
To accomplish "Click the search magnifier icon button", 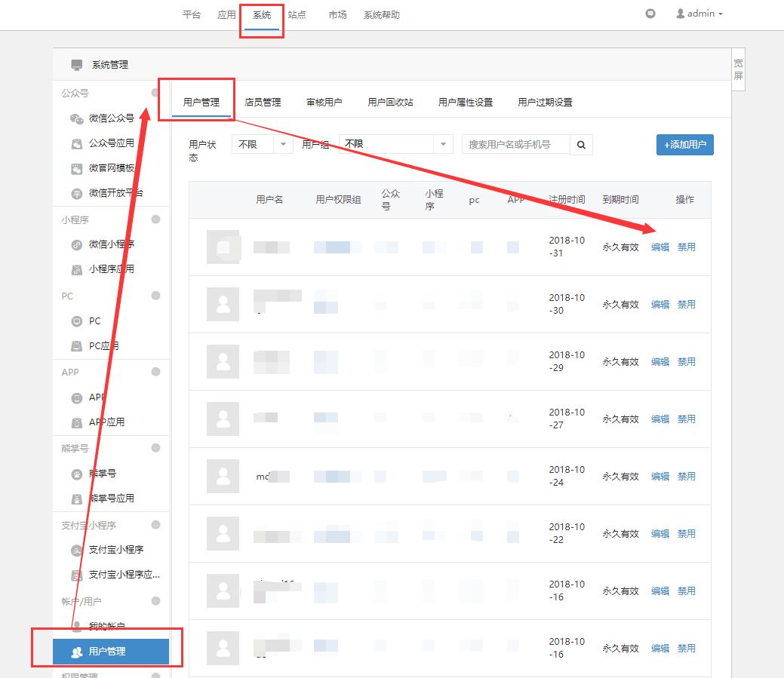I will tap(581, 144).
